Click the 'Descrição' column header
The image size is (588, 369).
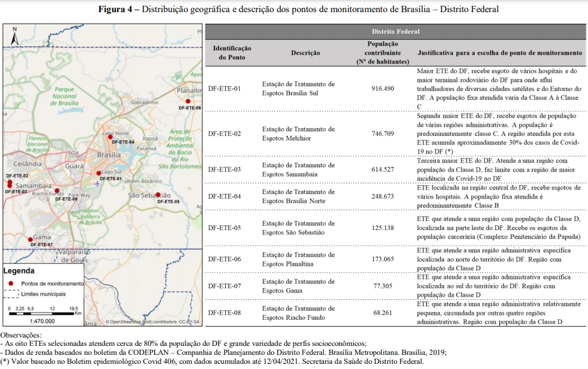tap(305, 53)
